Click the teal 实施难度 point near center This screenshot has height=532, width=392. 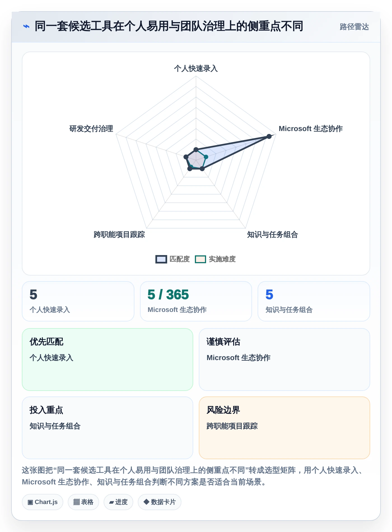[x=206, y=157]
